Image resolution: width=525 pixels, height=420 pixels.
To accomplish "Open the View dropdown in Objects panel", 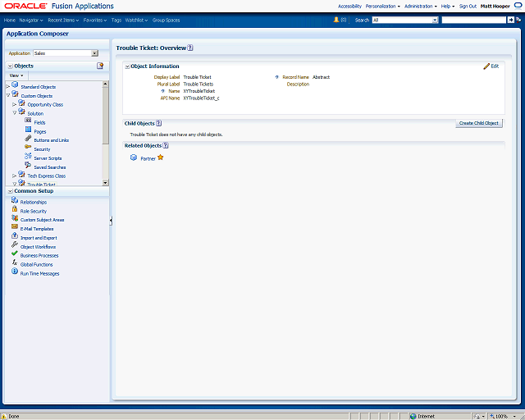I will [16, 75].
